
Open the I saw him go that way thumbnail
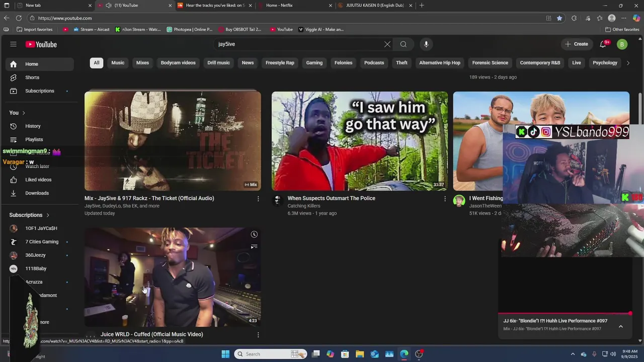point(360,141)
